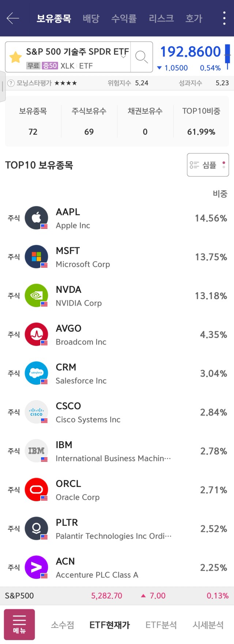234x644 pixels.
Task: Open the 리스크 tab
Action: [x=161, y=18]
